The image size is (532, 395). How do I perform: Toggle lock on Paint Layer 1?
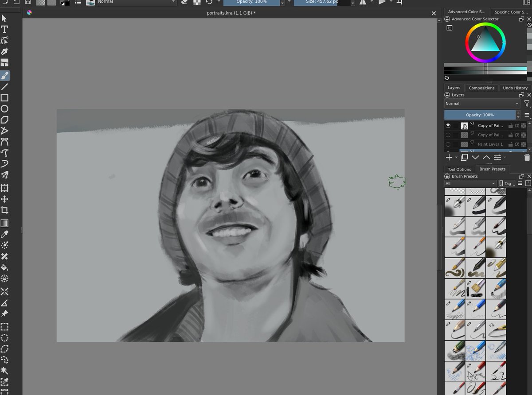pos(510,144)
